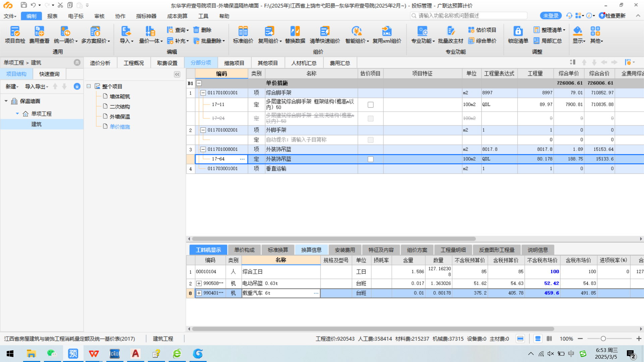Viewport: 644px width, 362px height.
Task: Toggle 估价项目 checkbox in 自动提示 row
Action: point(371,140)
